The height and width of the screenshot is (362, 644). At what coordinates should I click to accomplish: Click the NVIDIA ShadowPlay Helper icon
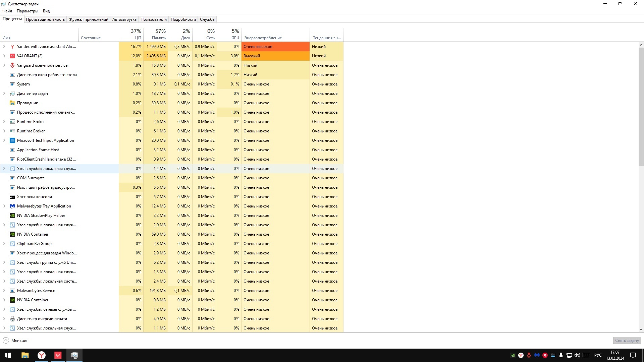click(12, 216)
